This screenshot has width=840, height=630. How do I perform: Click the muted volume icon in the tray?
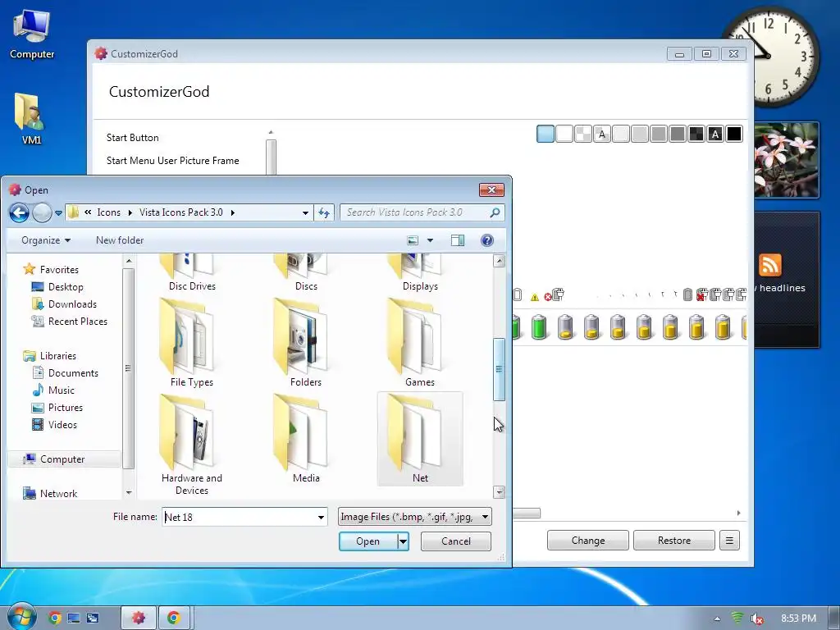(x=756, y=619)
